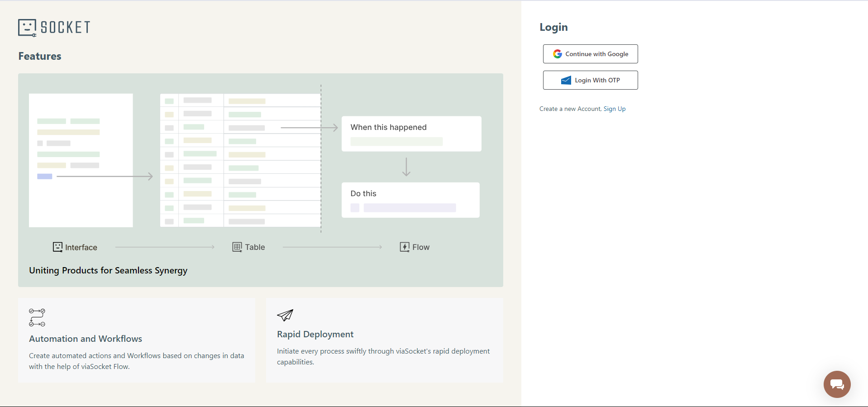Select the Table label
Image resolution: width=868 pixels, height=407 pixels.
pyautogui.click(x=255, y=247)
